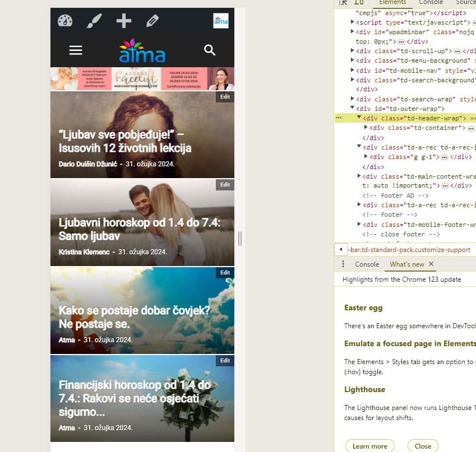This screenshot has width=476, height=452.
Task: Open article Financijski horoskop od 1.4 do 7.4
Action: (x=135, y=398)
